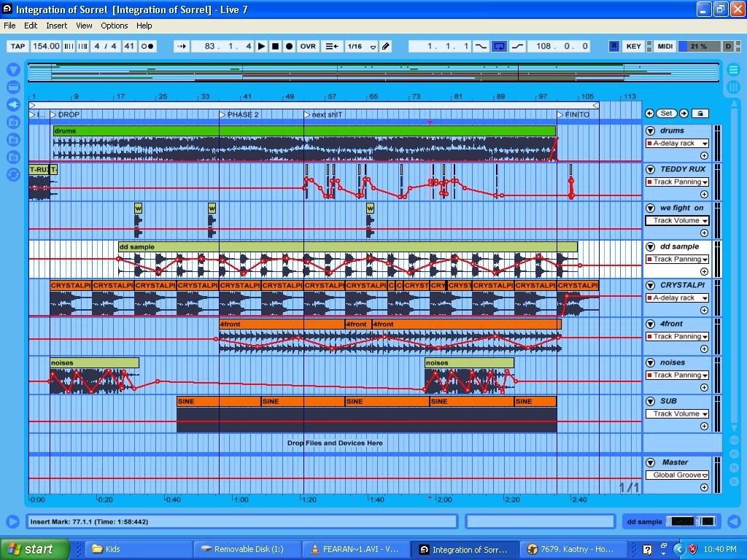The height and width of the screenshot is (560, 747).
Task: Toggle the arrangement Loop switch
Action: click(500, 46)
